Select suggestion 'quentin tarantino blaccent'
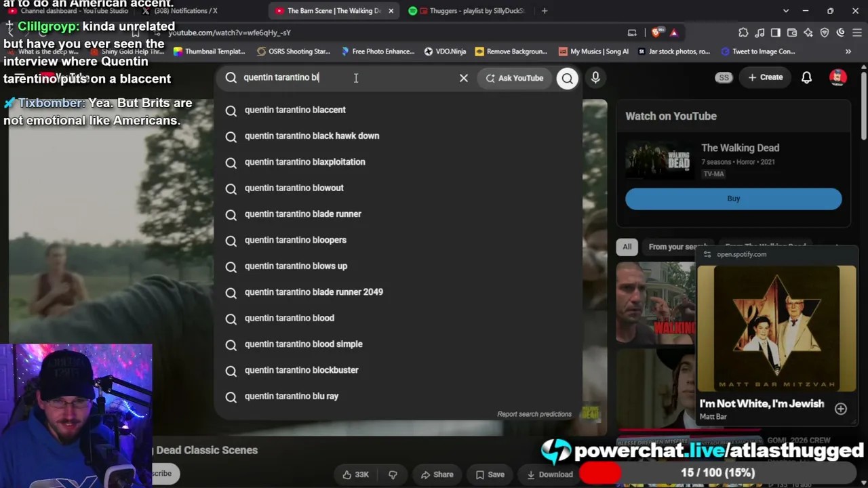The width and height of the screenshot is (868, 488). click(x=398, y=110)
